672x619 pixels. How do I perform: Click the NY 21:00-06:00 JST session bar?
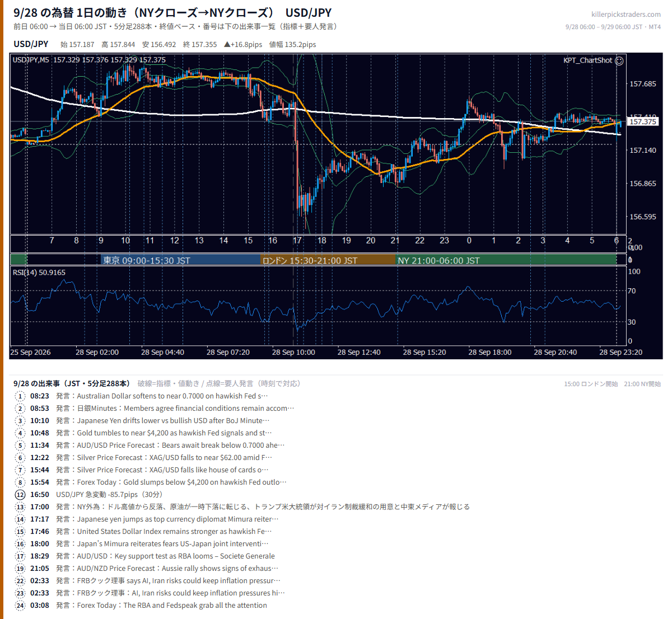tap(506, 260)
